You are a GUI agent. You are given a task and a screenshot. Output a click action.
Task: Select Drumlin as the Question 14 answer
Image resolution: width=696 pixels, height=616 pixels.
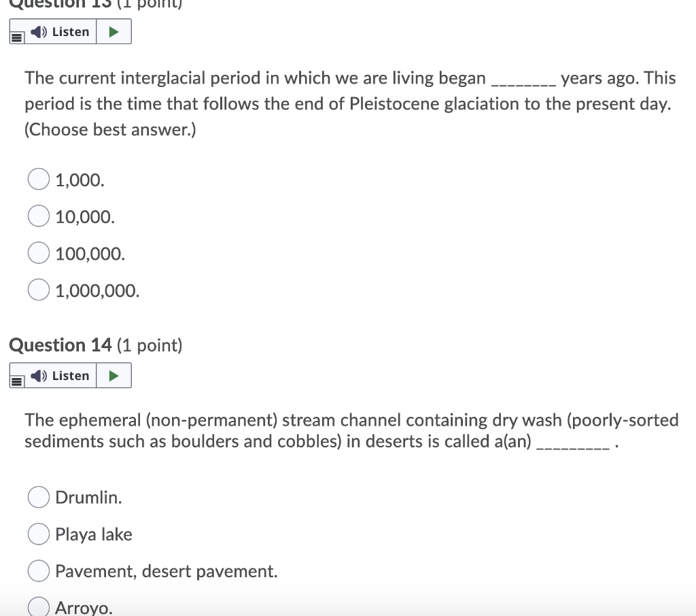(38, 497)
